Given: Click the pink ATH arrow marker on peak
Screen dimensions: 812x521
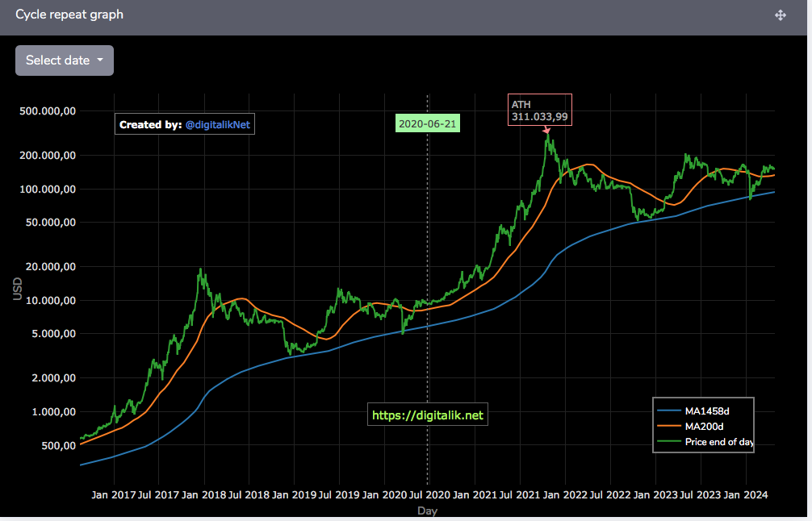Looking at the screenshot, I should point(546,131).
